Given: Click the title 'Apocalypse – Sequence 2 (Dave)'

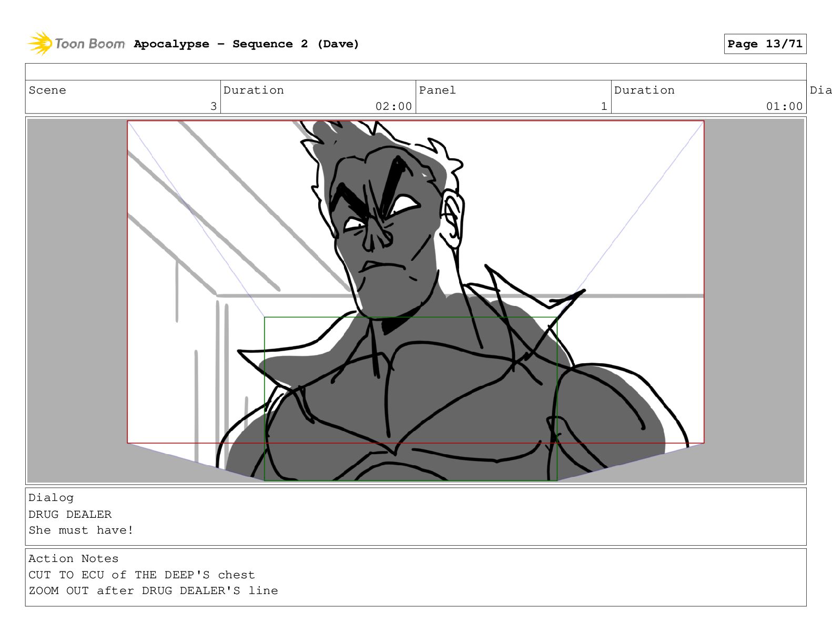Looking at the screenshot, I should click(x=246, y=44).
